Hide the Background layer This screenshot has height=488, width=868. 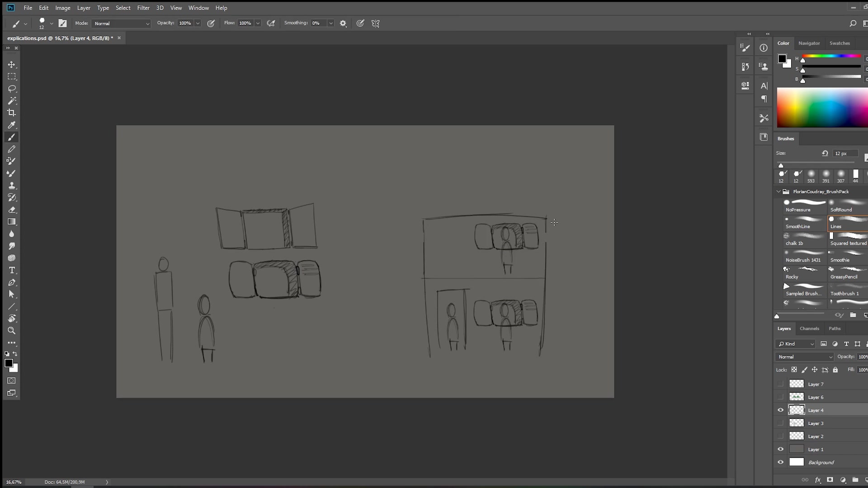point(780,462)
